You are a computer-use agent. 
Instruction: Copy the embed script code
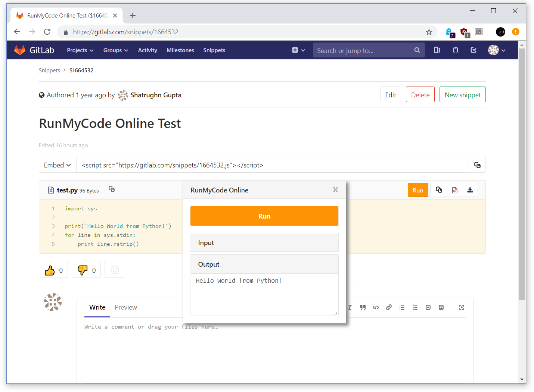click(x=477, y=165)
